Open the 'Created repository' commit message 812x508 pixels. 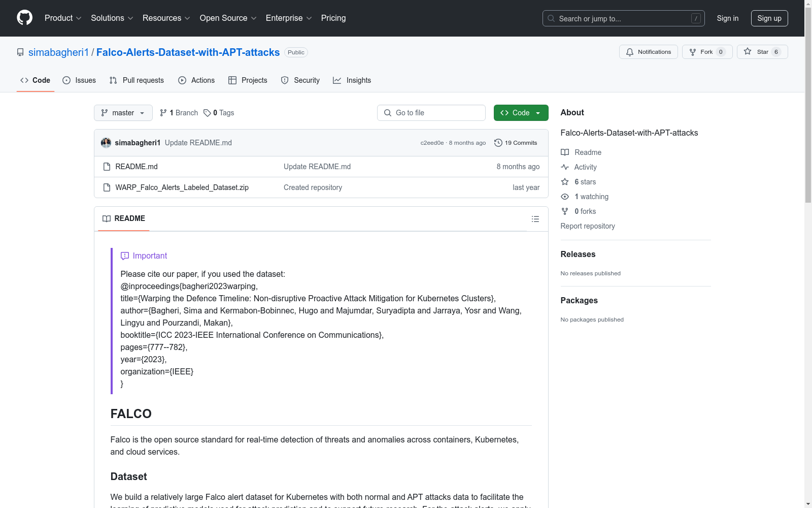313,187
